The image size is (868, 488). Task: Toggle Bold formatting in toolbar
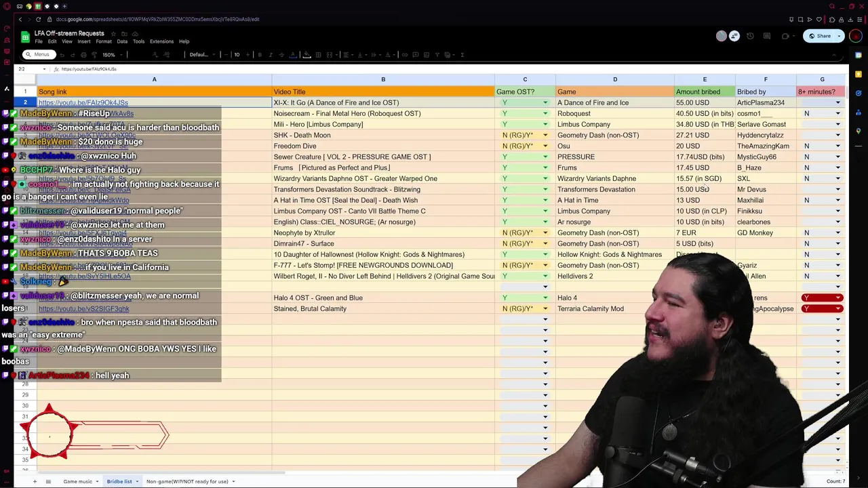pyautogui.click(x=260, y=55)
